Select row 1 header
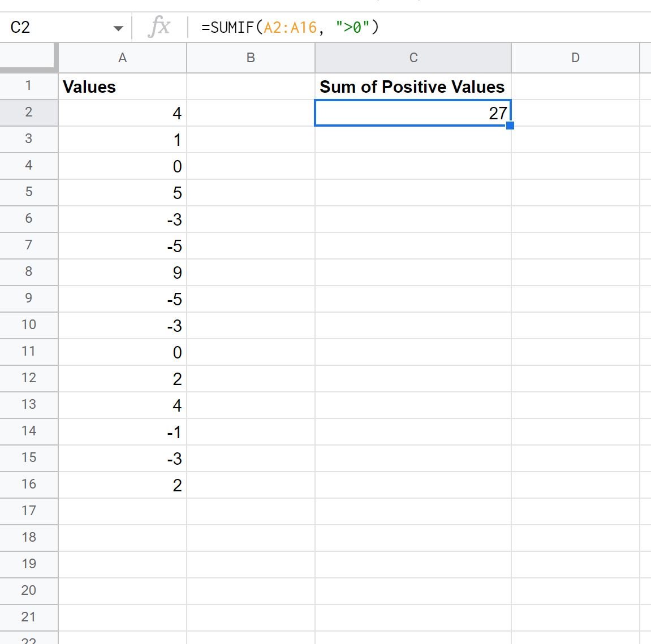 pos(29,87)
